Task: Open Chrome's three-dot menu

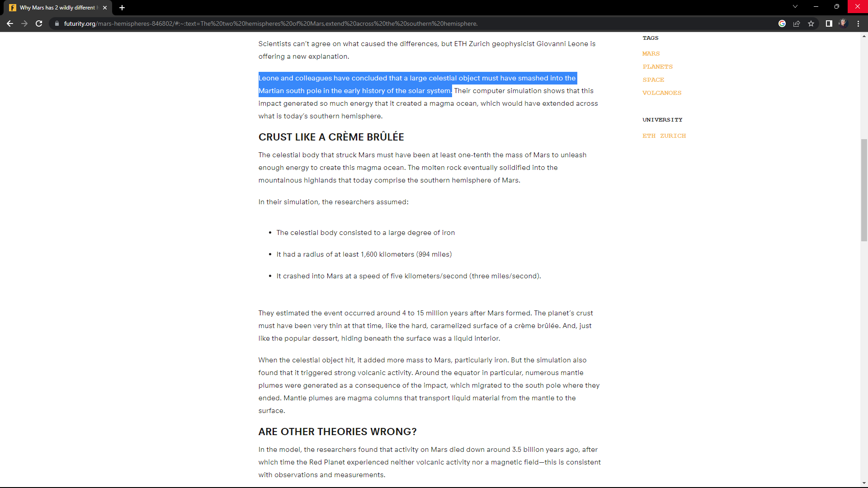Action: 858,23
